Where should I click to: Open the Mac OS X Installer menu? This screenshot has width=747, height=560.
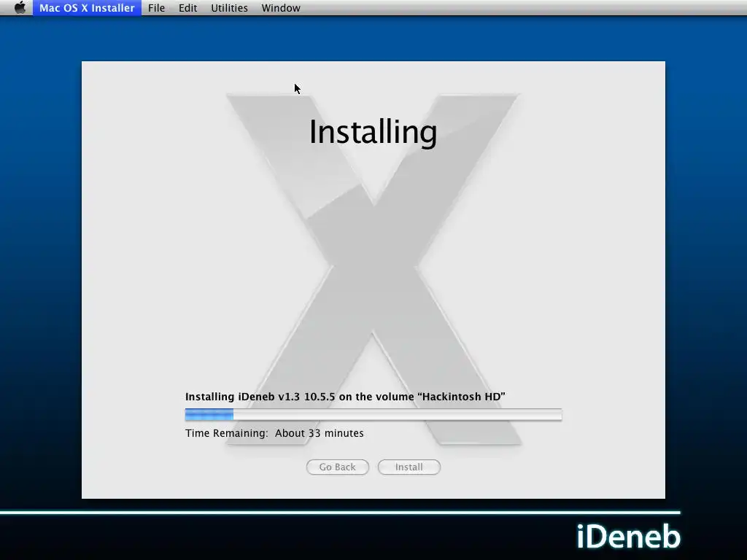click(x=88, y=7)
